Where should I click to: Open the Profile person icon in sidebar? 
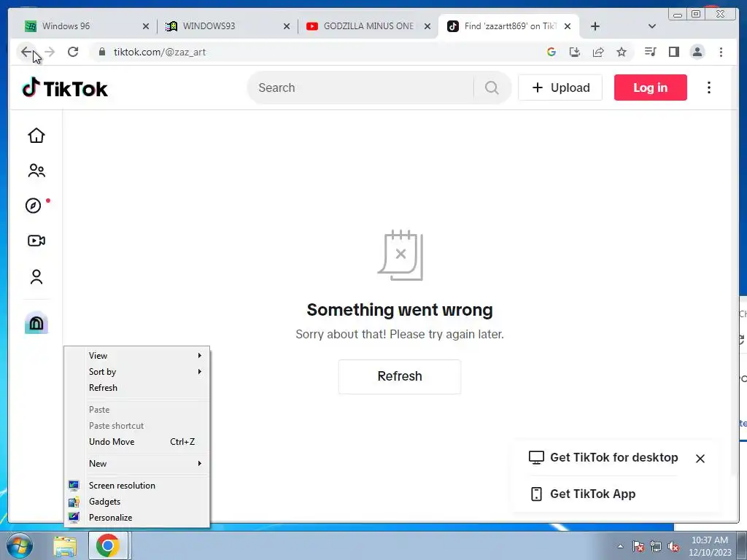pyautogui.click(x=36, y=276)
